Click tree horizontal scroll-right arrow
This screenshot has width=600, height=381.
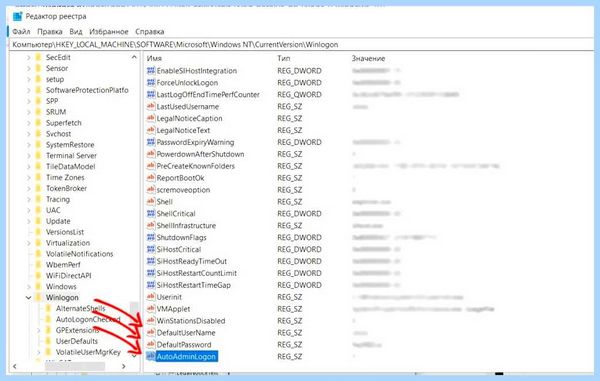click(124, 366)
